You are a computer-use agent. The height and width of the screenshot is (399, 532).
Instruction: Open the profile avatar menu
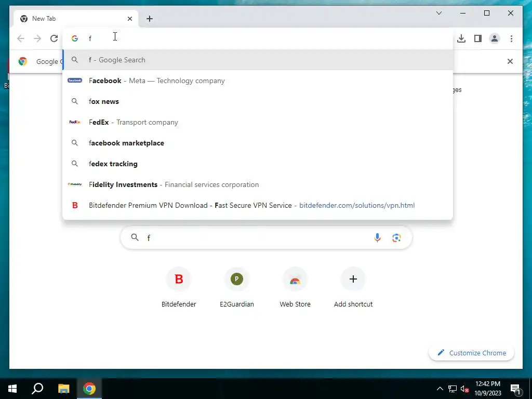click(x=495, y=38)
